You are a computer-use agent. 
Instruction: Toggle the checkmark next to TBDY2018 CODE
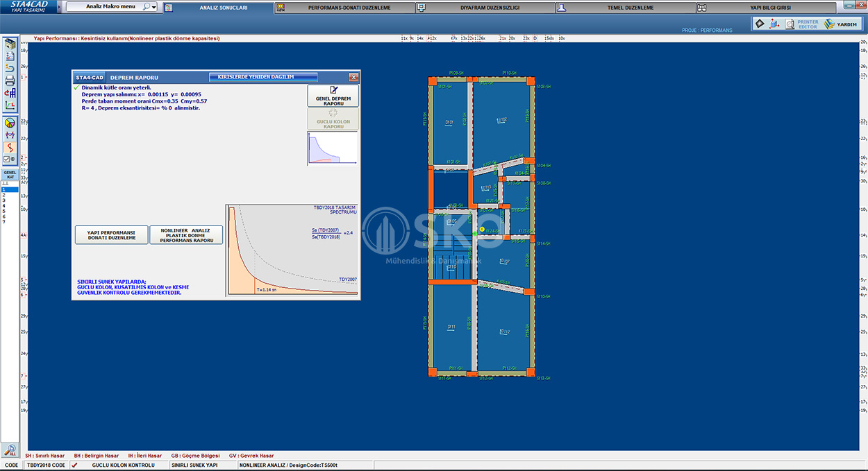pos(74,465)
